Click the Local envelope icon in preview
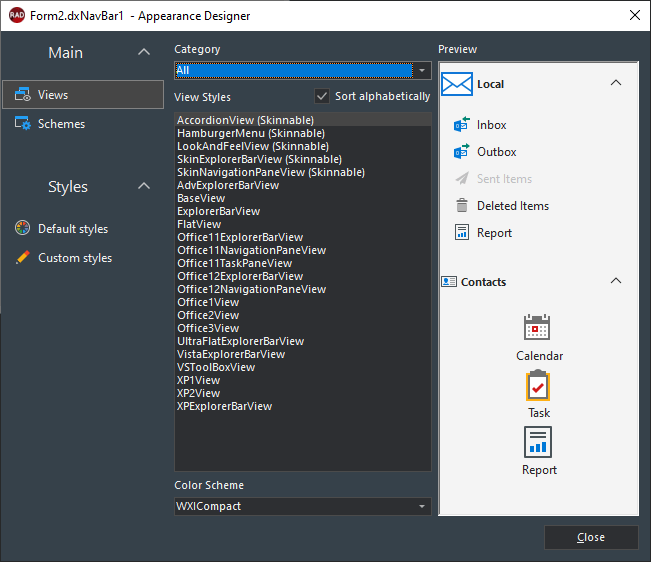The height and width of the screenshot is (562, 651). [x=457, y=84]
